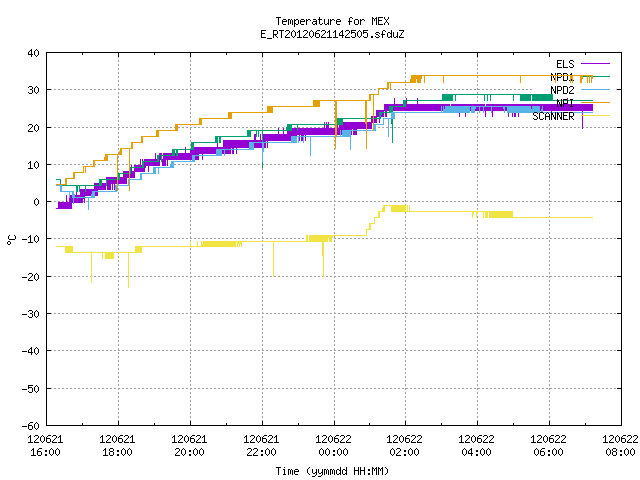Click the 120622 00:00 x-axis tick label

click(x=333, y=446)
